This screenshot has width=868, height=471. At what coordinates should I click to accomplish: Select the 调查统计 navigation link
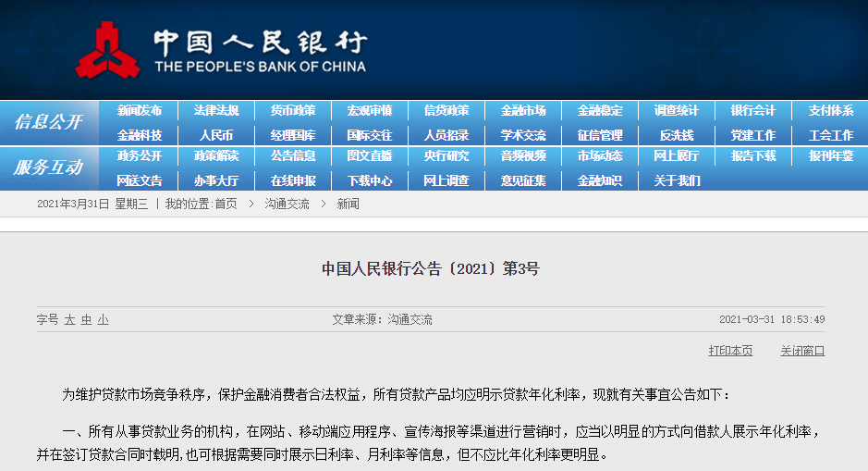tap(677, 111)
